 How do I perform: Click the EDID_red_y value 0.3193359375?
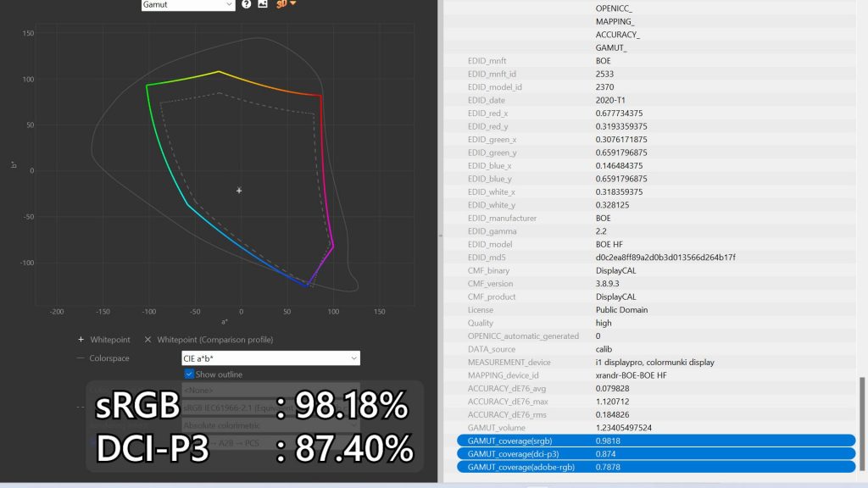click(x=621, y=126)
